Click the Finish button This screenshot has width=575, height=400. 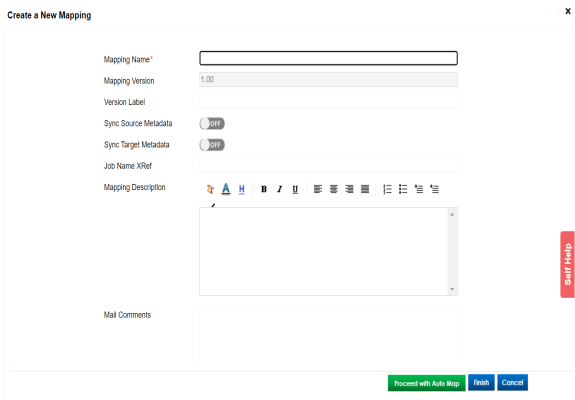pyautogui.click(x=481, y=382)
